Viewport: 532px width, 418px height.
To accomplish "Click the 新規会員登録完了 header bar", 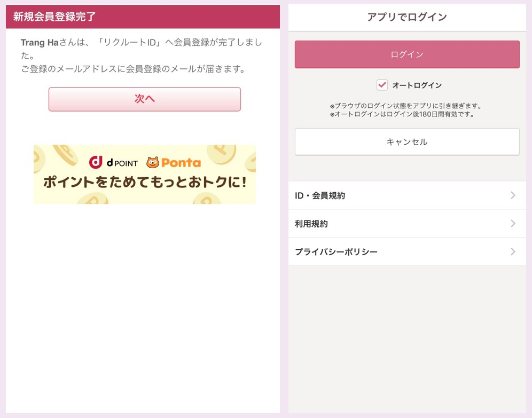I will 143,17.
